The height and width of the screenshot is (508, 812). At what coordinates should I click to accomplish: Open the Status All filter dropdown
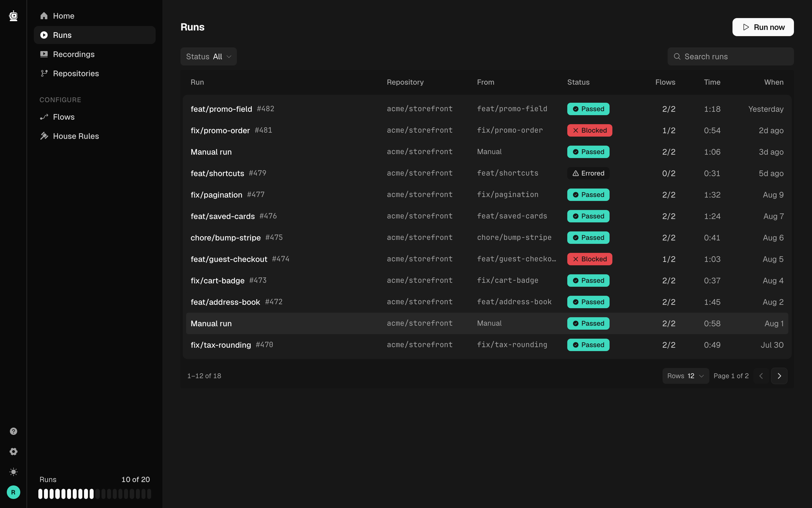click(x=208, y=56)
